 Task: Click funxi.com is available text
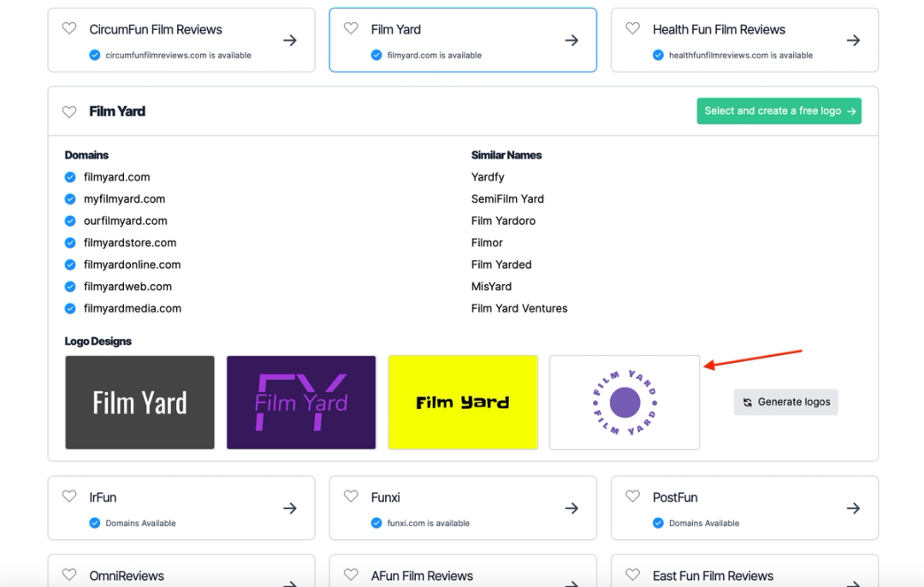click(x=429, y=523)
